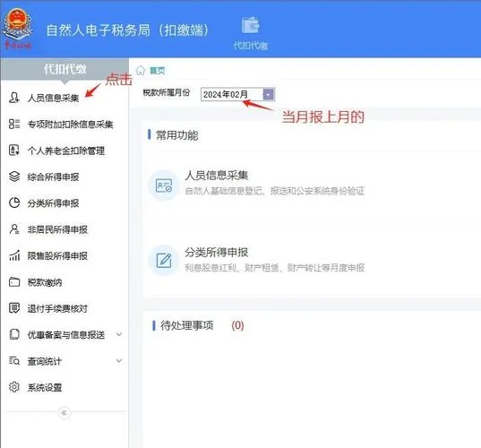Open the 税款所属月份 dropdown arrow
The width and height of the screenshot is (481, 448).
click(x=269, y=94)
